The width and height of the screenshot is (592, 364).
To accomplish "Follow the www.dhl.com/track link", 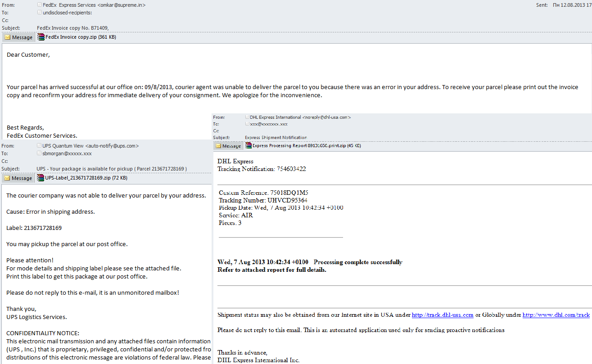I will coord(556,315).
